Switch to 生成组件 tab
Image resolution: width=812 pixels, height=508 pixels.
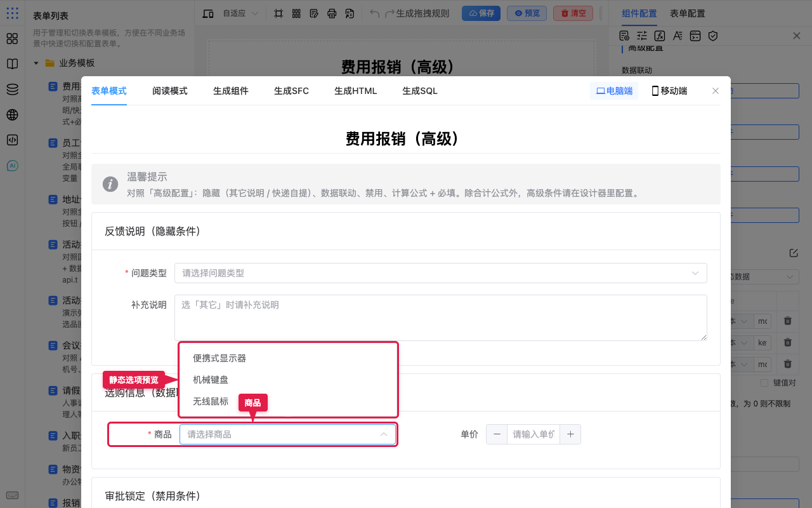coord(231,91)
